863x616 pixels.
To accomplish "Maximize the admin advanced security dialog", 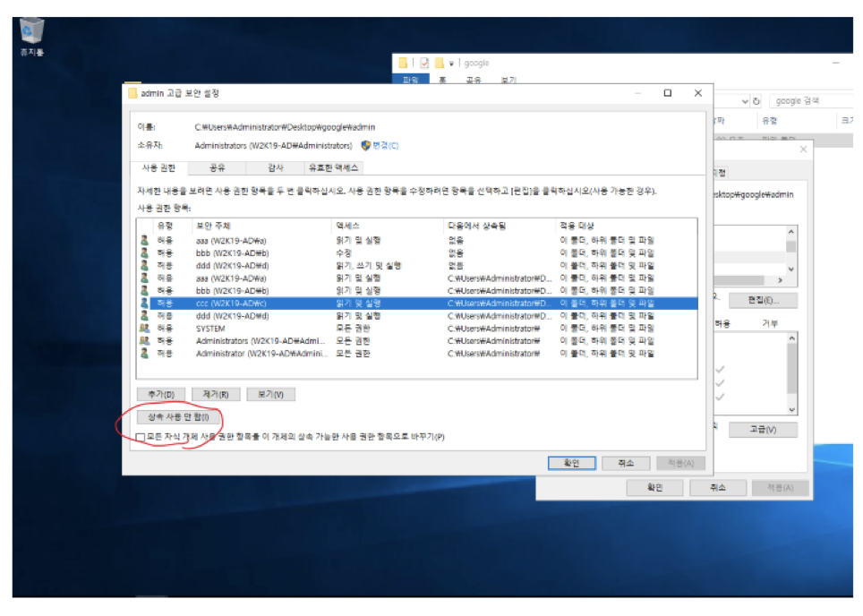I will coord(668,93).
